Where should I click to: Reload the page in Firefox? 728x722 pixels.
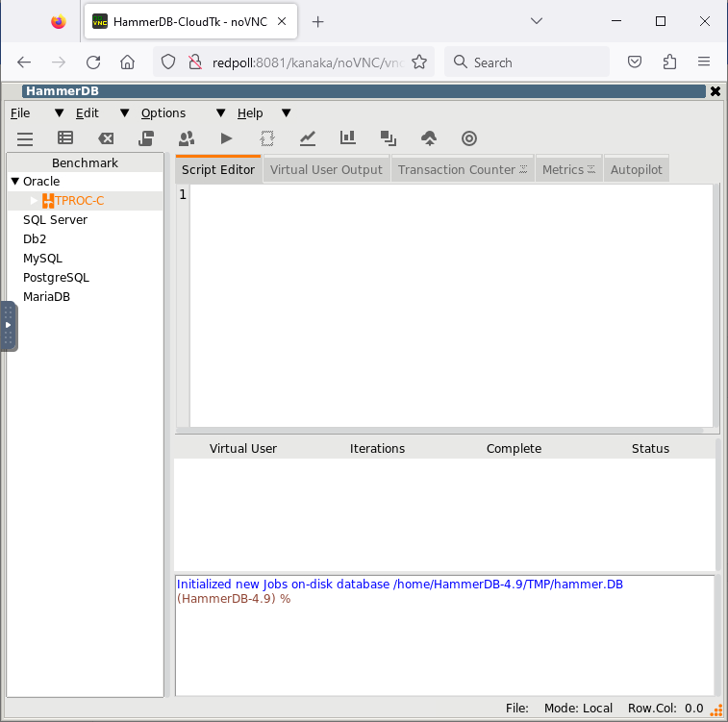point(93,62)
